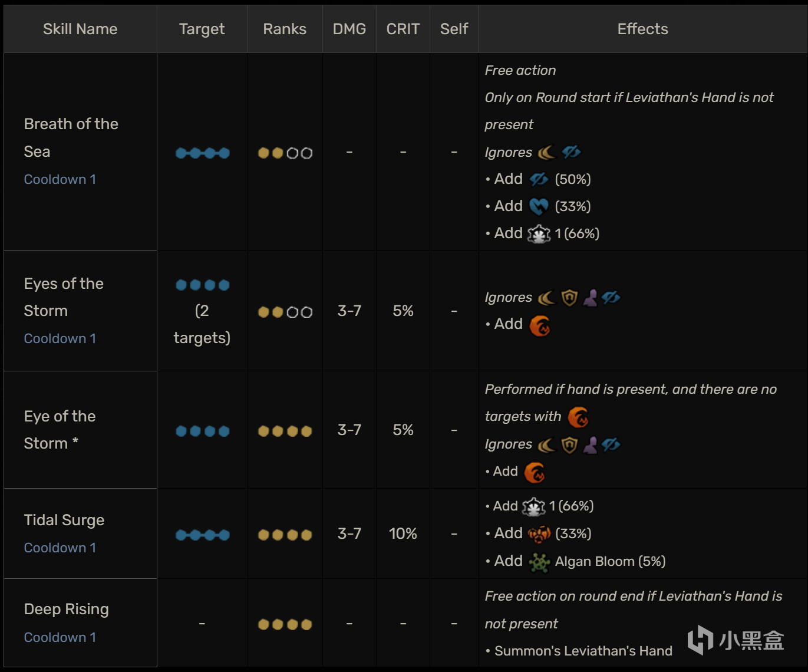Screen dimensions: 808x672
Task: Click the Effects column header
Action: click(x=642, y=29)
